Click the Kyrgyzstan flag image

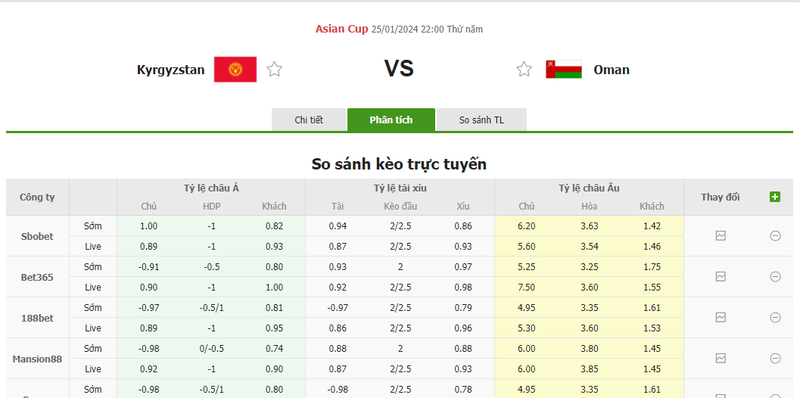pos(235,69)
